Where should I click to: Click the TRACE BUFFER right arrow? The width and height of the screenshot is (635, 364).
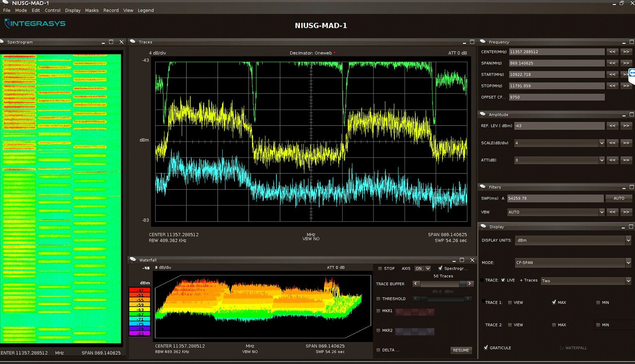click(x=470, y=284)
